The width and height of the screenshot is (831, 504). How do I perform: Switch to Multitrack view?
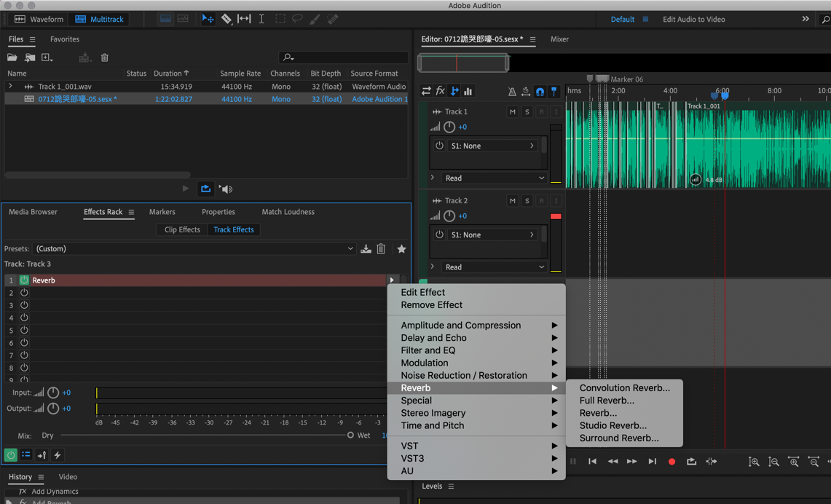click(99, 19)
